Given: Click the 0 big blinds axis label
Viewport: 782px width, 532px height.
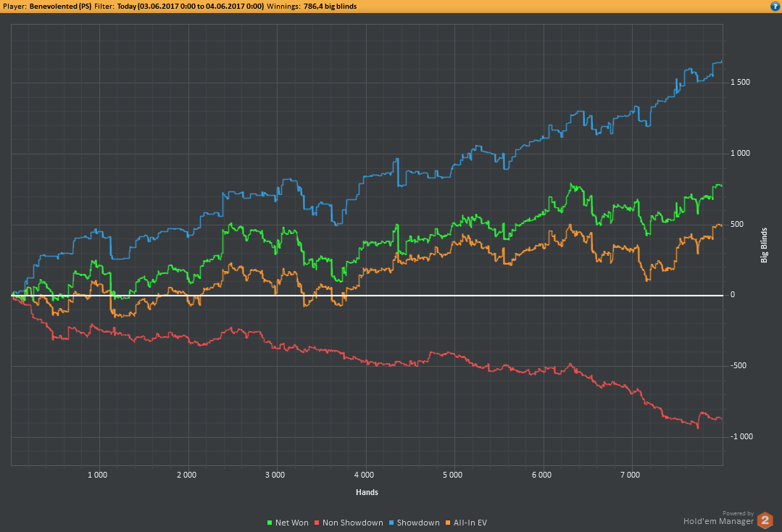Looking at the screenshot, I should tap(733, 295).
